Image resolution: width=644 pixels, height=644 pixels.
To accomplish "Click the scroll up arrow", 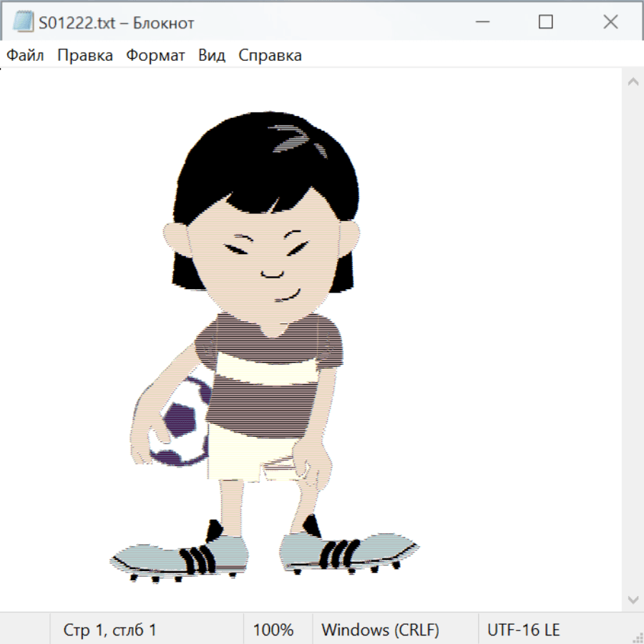I will point(633,82).
